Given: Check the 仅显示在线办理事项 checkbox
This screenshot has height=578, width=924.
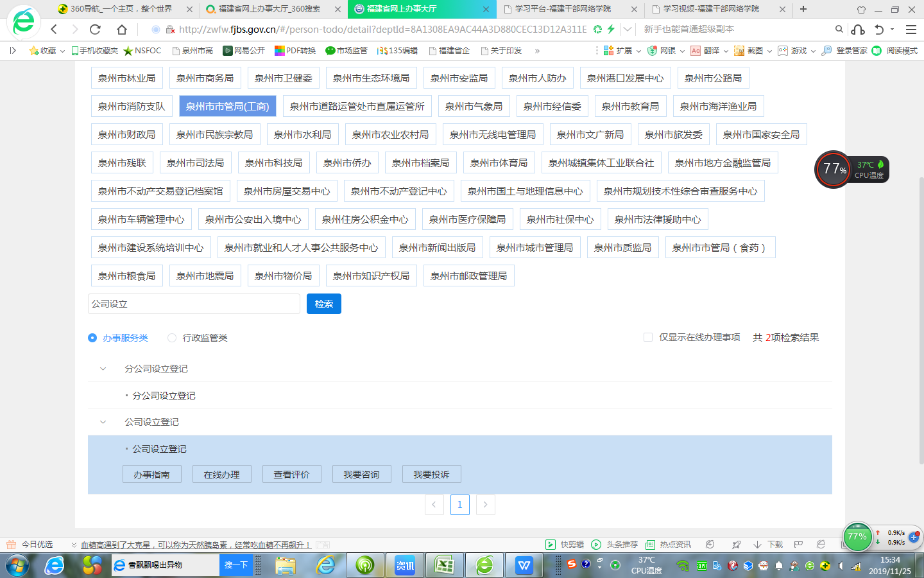Looking at the screenshot, I should 648,337.
